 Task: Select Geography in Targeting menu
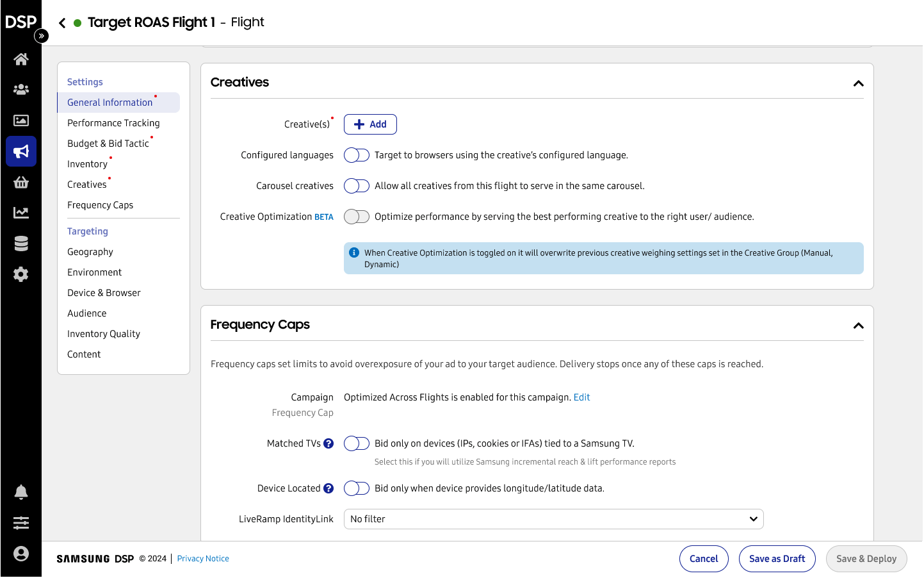tap(90, 252)
